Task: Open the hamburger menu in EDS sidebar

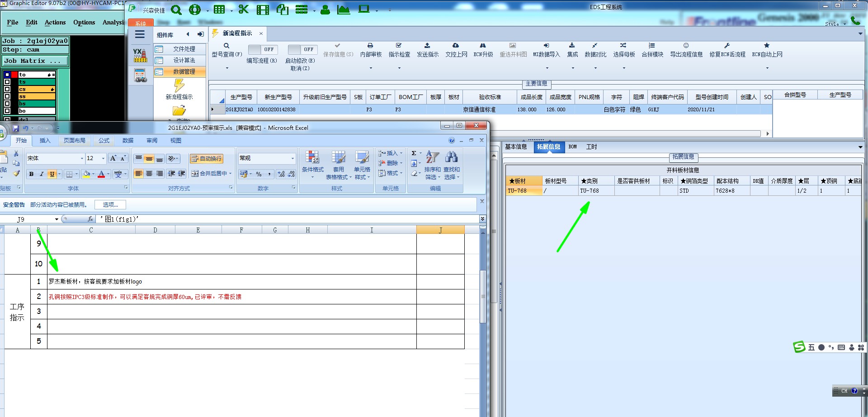Action: pos(140,34)
